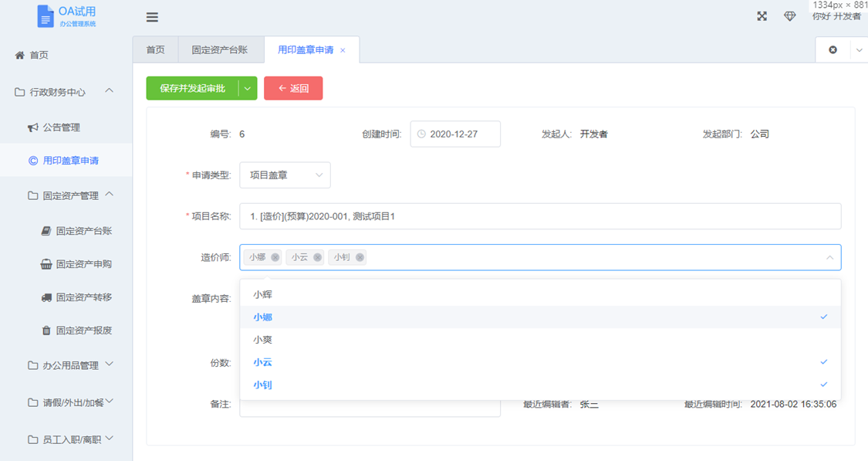
Task: Click the diamond icon in header
Action: pyautogui.click(x=790, y=16)
